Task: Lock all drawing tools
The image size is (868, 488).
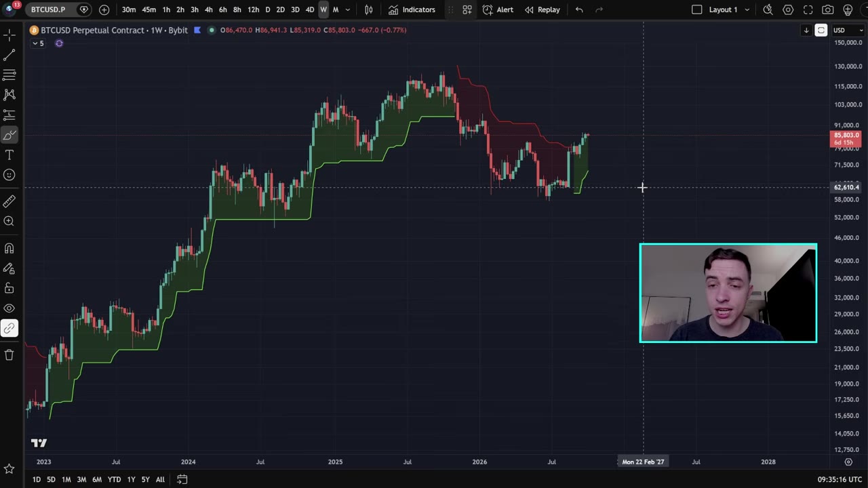Action: pyautogui.click(x=9, y=288)
